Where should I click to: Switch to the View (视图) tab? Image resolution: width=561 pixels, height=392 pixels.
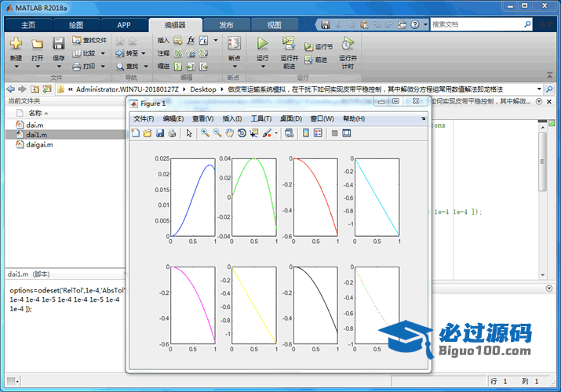tap(275, 25)
